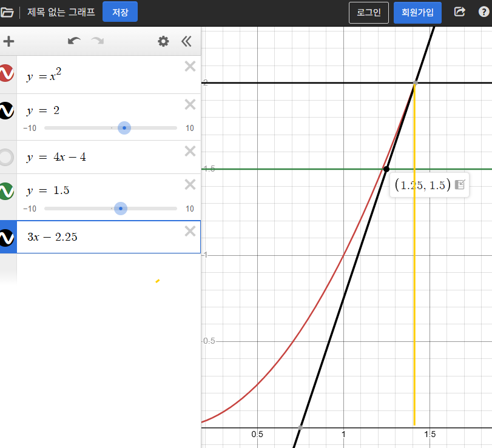Toggle visibility of y = 1.5 green line

point(6,191)
